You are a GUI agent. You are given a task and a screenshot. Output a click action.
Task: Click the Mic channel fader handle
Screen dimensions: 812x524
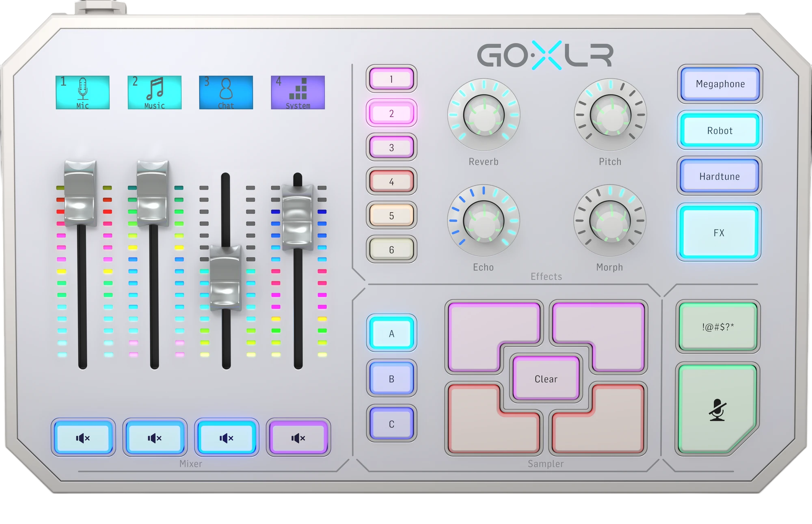point(80,193)
